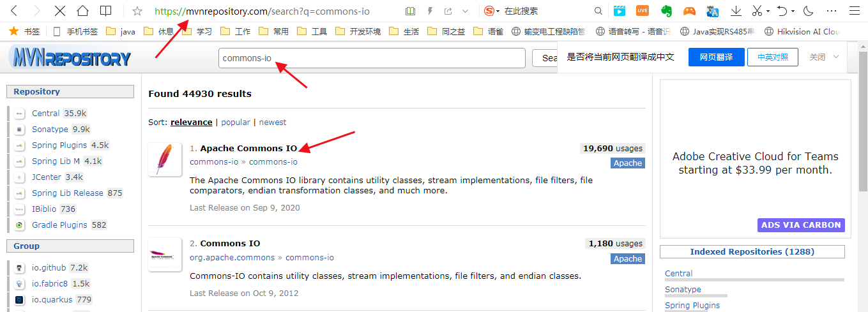The image size is (868, 312).
Task: Open the Java实现RS485 bookmark
Action: (x=717, y=31)
